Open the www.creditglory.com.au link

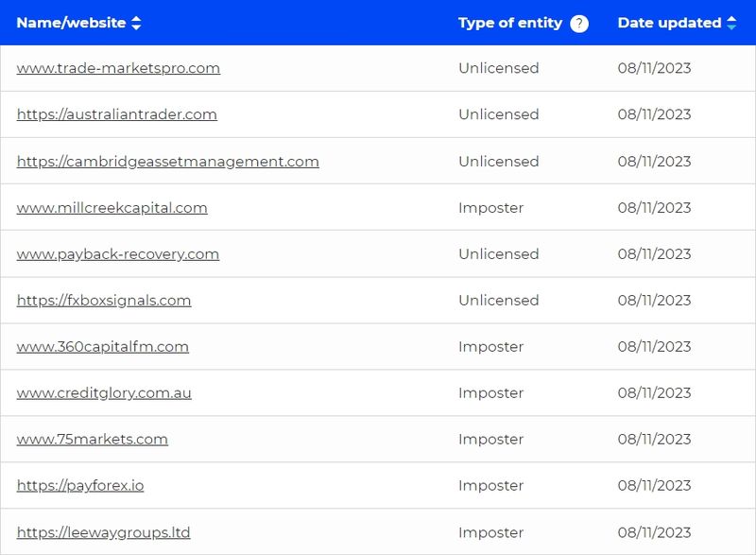point(104,393)
